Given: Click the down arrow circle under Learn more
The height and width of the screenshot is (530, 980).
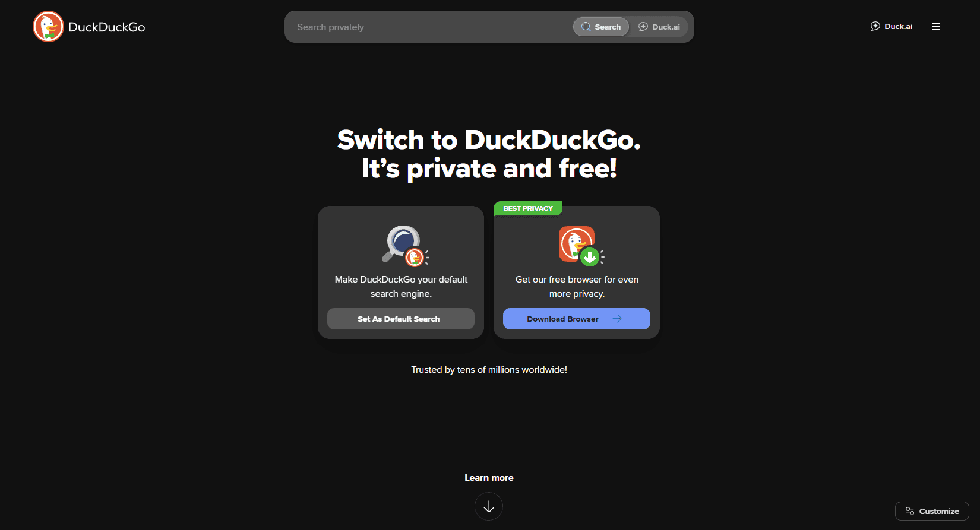Looking at the screenshot, I should (x=489, y=506).
